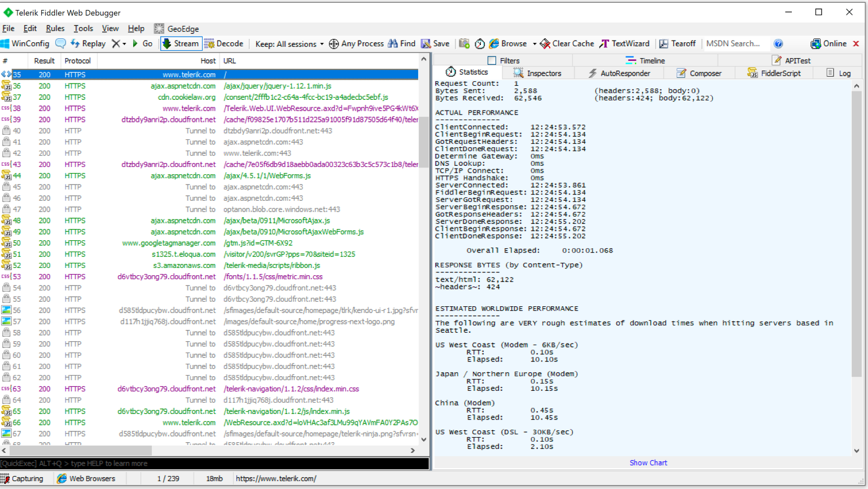This screenshot has height=489, width=868.
Task: Click the MSDN Search field
Action: [735, 43]
